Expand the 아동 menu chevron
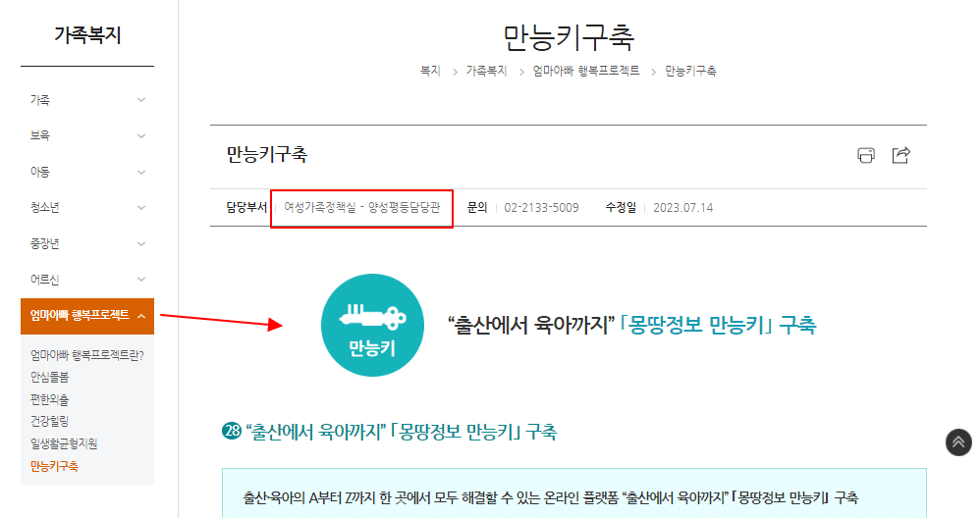 pyautogui.click(x=141, y=173)
